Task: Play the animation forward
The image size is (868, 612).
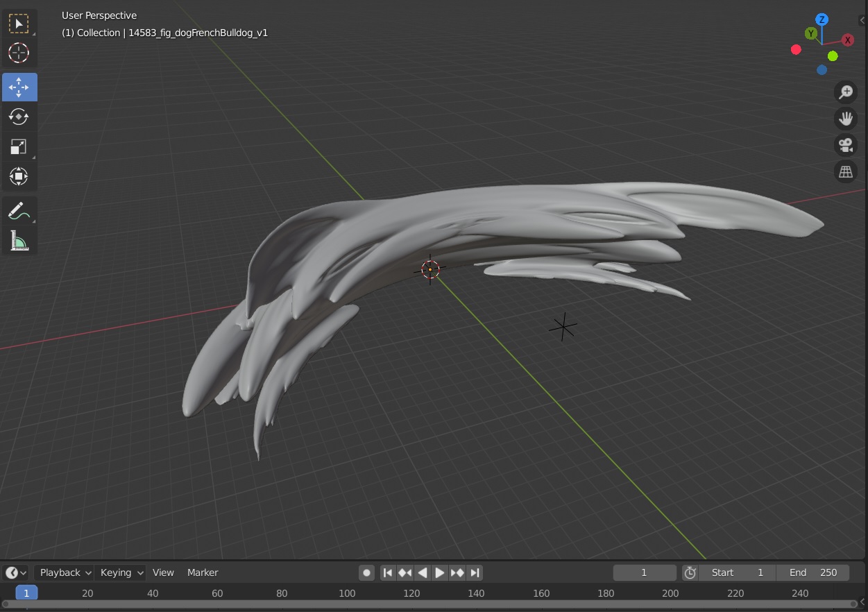Action: 440,572
